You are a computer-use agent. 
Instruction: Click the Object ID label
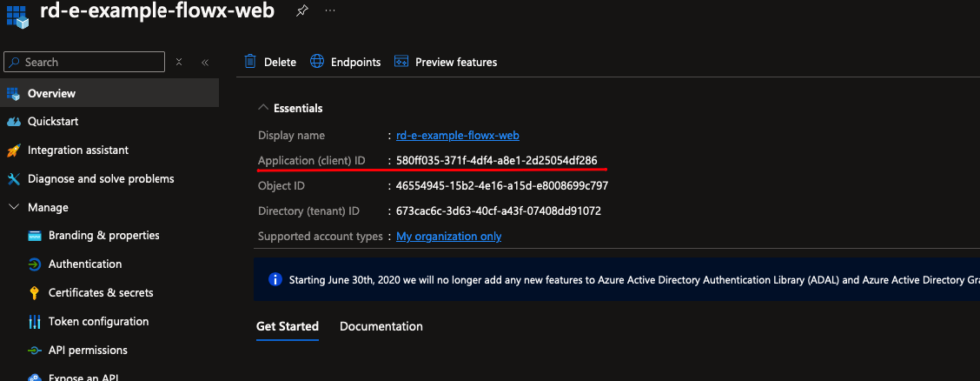coord(281,186)
